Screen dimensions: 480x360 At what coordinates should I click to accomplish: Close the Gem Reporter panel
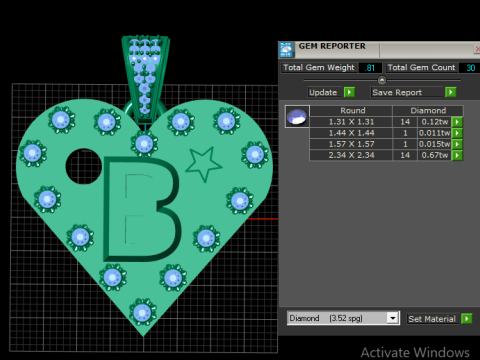477,49
